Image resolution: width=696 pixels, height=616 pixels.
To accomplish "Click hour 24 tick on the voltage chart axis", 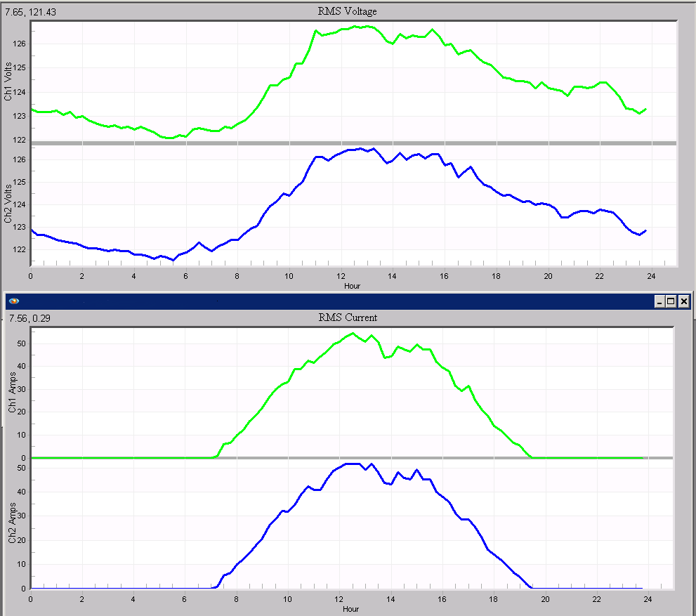I will point(651,276).
